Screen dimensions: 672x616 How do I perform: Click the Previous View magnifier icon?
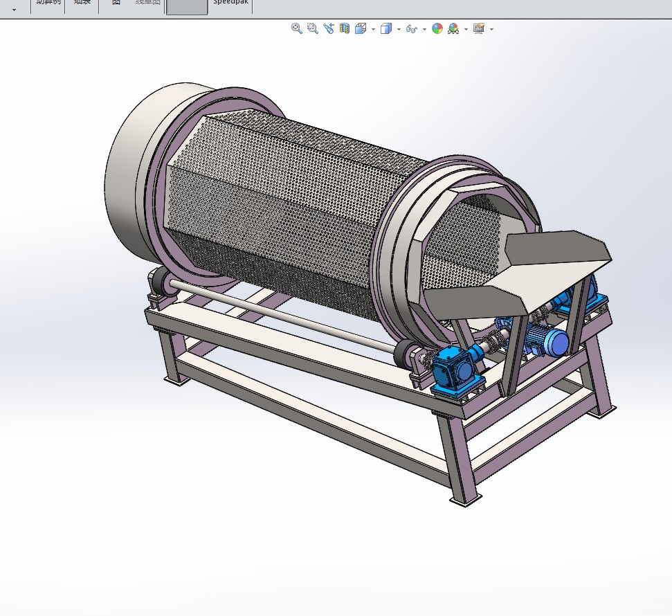coord(329,28)
